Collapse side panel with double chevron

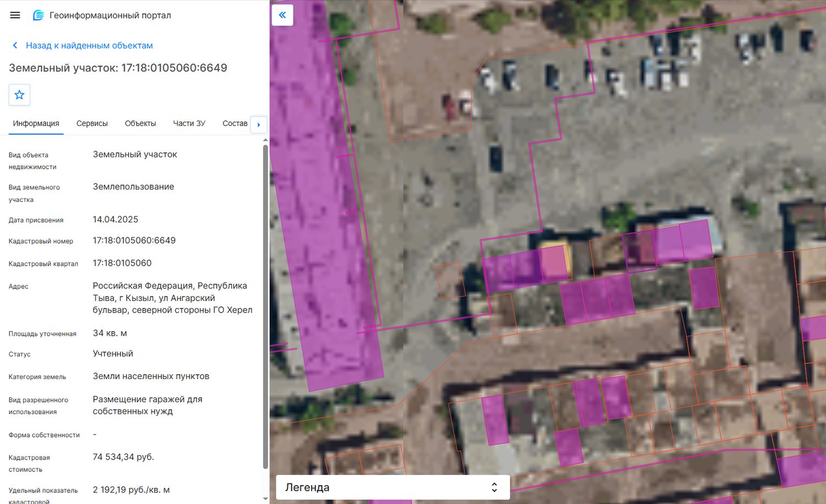point(282,15)
